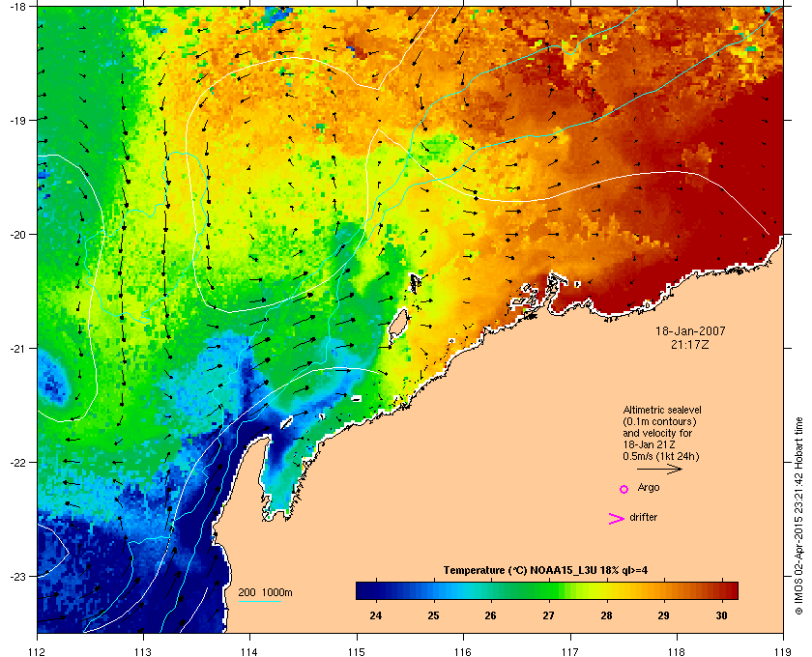Click the colorbar tick label 25

433,615
